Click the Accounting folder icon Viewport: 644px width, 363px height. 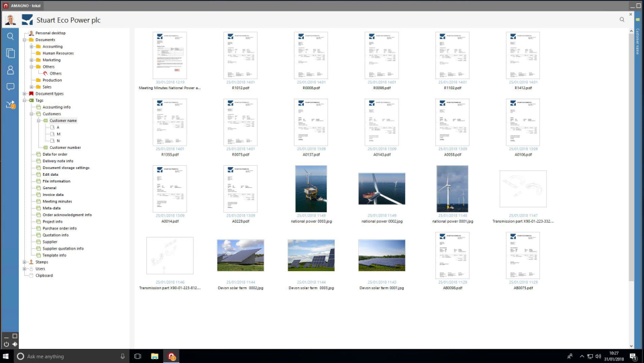pos(38,46)
